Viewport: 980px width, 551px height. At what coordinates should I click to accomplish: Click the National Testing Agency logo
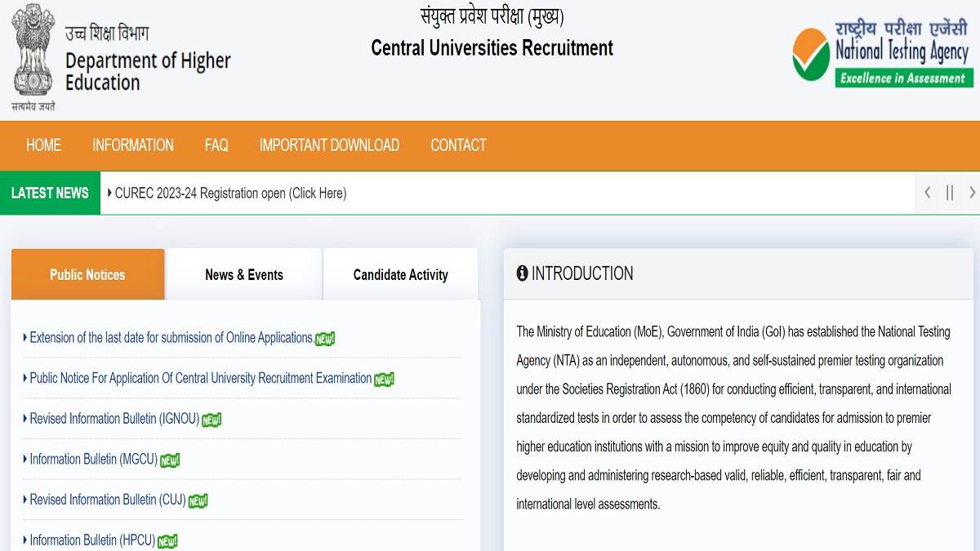880,54
